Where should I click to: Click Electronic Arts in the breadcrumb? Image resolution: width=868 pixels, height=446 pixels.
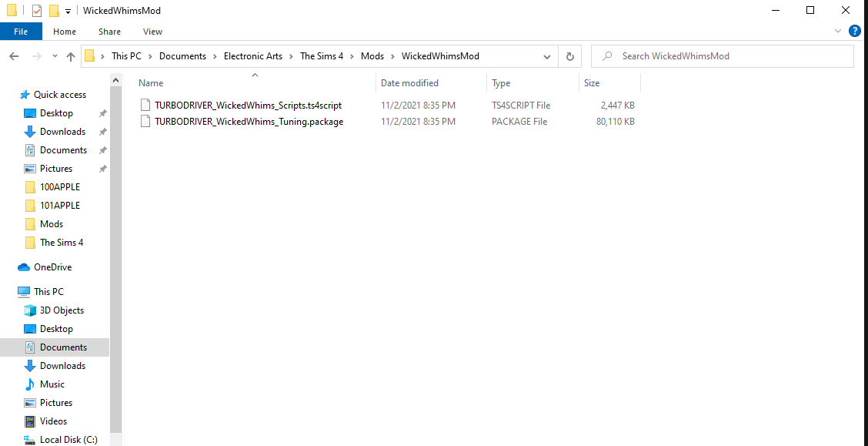[253, 56]
